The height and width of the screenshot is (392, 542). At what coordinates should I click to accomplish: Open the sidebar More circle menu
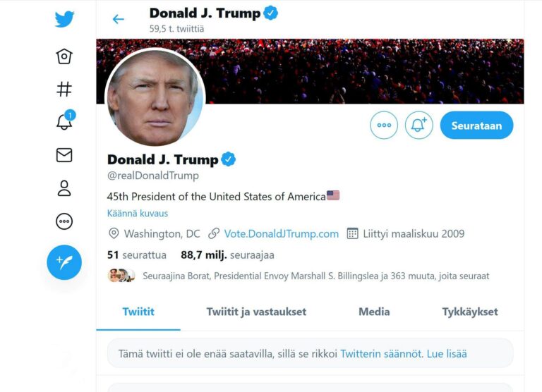coord(64,221)
